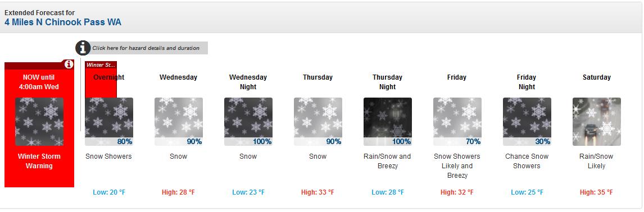Select Wednesday snow forecast icon

pyautogui.click(x=178, y=122)
